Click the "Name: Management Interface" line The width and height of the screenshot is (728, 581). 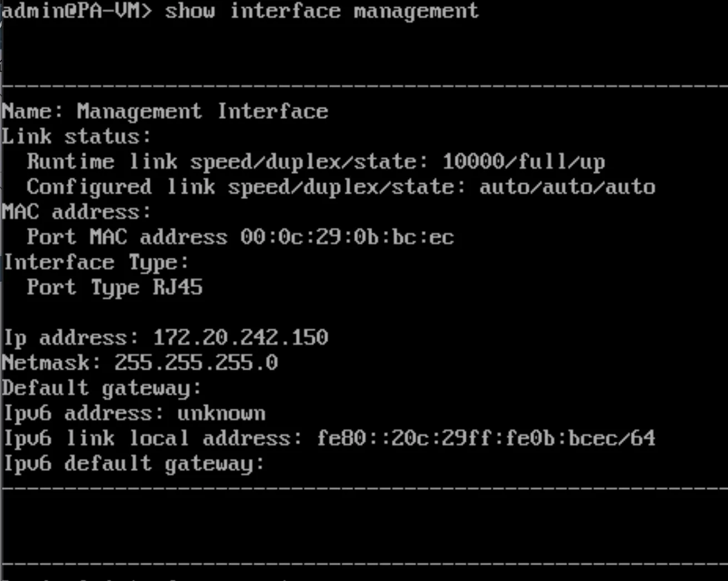tap(165, 111)
